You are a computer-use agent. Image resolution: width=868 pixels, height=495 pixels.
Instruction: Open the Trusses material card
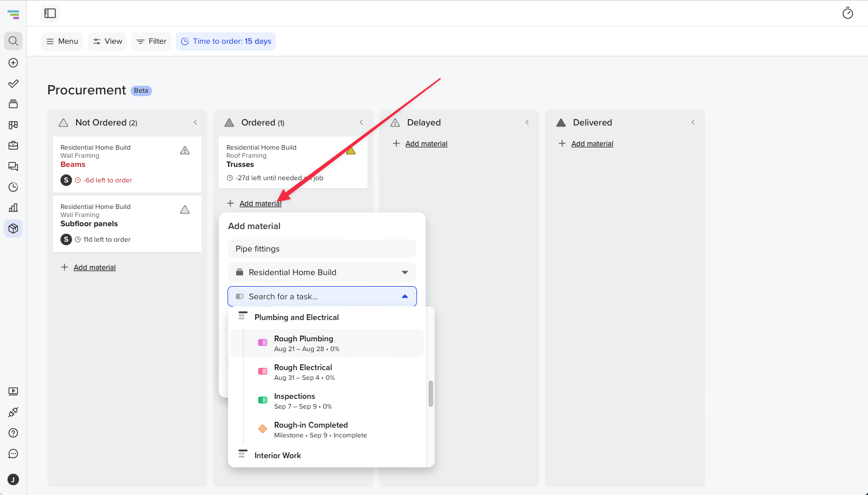coord(293,162)
